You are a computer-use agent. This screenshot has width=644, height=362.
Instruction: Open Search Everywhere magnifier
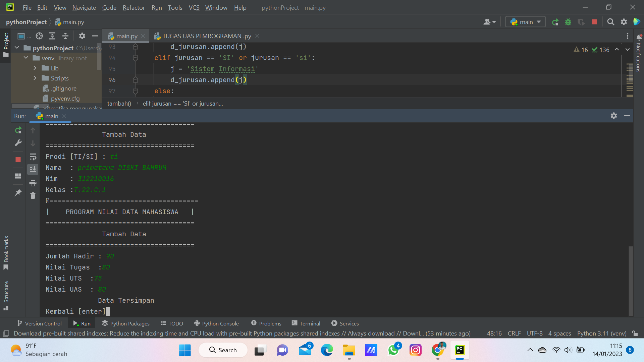click(x=610, y=22)
